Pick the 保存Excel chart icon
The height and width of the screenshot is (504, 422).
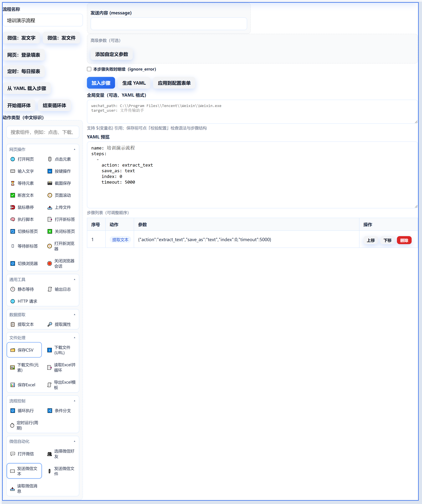pos(13,385)
